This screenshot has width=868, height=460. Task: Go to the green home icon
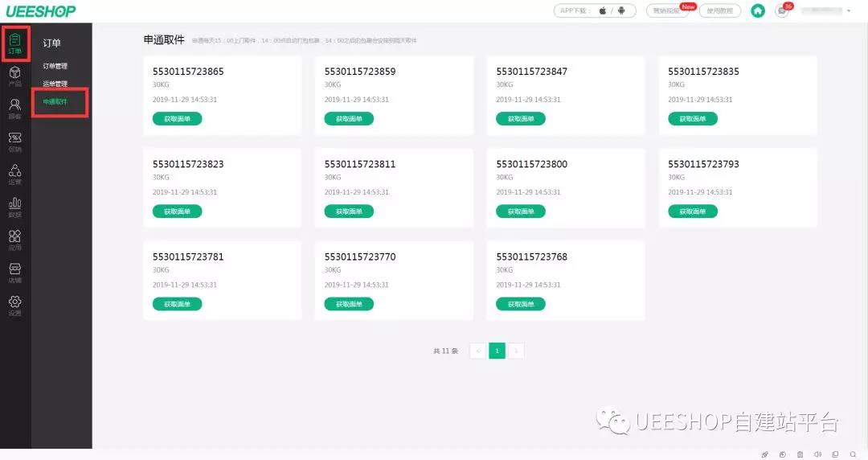[x=757, y=10]
